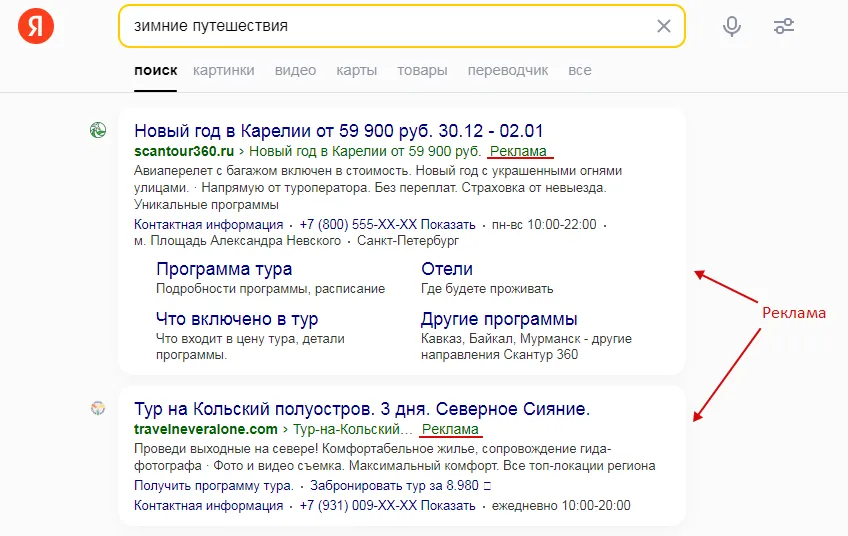Click text ежедневно 10:00-20:00
This screenshot has height=536, width=848.
pos(561,506)
